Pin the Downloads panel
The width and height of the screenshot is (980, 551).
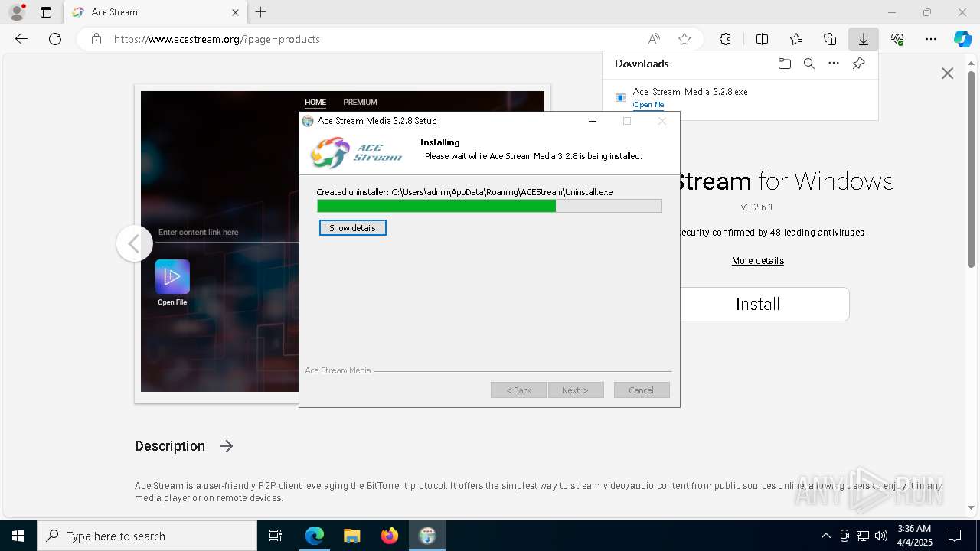coord(858,64)
